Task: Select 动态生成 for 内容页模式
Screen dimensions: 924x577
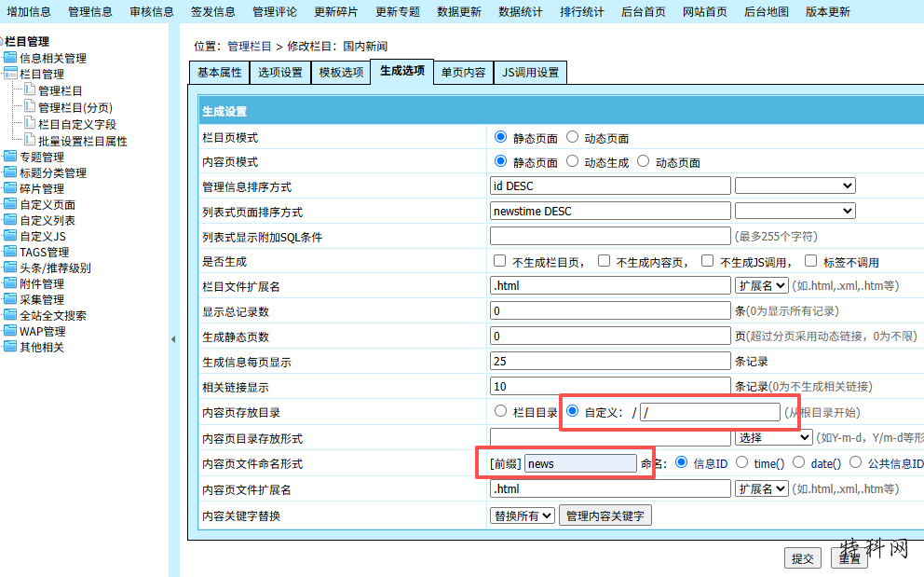Action: coord(572,161)
